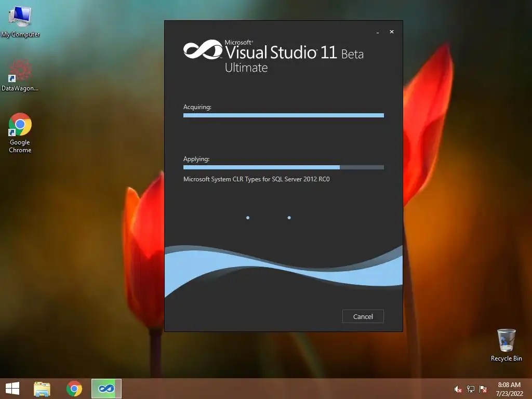Click the Visual Studio infinity logo
This screenshot has height=399, width=532.
pyautogui.click(x=203, y=50)
